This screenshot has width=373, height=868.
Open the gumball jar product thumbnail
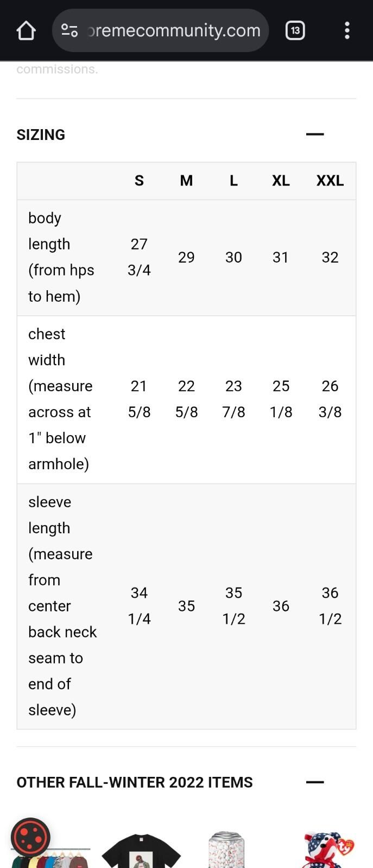(x=227, y=850)
